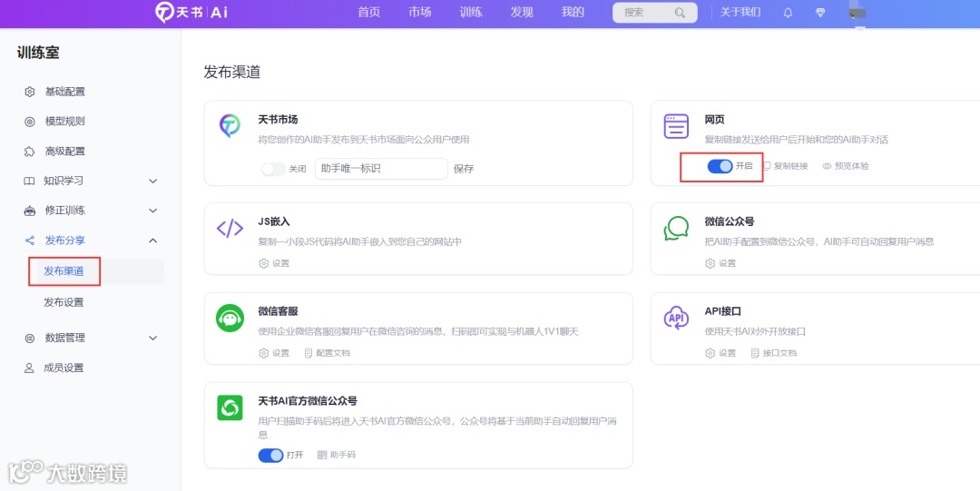Open 设置 in API接口 card
980x491 pixels.
(x=720, y=353)
